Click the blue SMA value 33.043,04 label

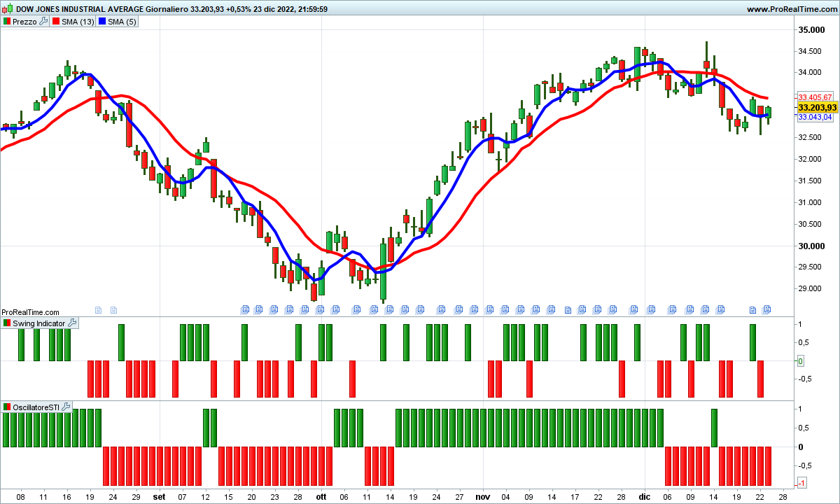[x=815, y=118]
